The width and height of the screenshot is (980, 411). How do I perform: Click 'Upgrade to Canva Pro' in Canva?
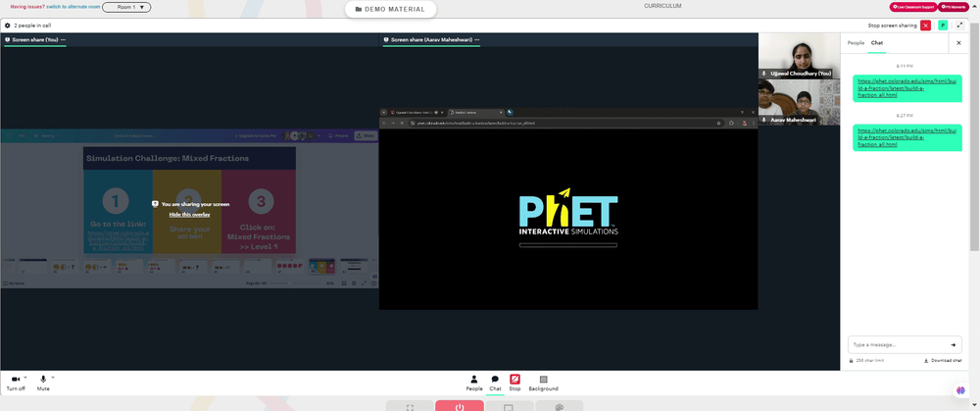click(x=257, y=135)
